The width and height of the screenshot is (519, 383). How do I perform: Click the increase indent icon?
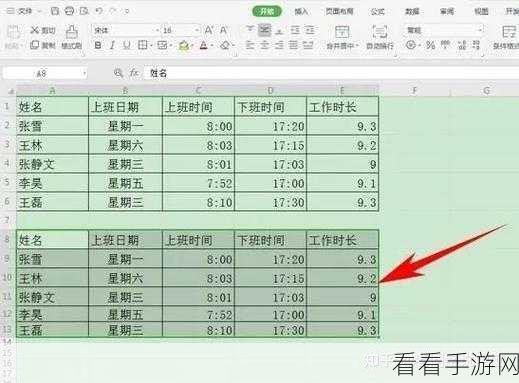(x=310, y=30)
